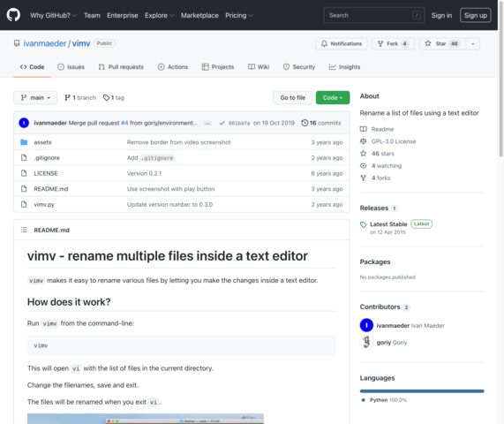Expand the Pricing menu
504x424 pixels.
tap(239, 15)
